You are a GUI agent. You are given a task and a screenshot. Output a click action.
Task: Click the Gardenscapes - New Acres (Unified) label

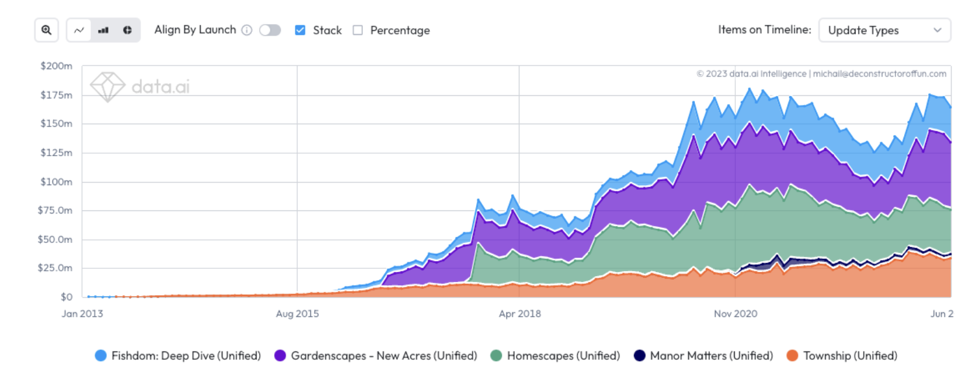[x=384, y=356]
